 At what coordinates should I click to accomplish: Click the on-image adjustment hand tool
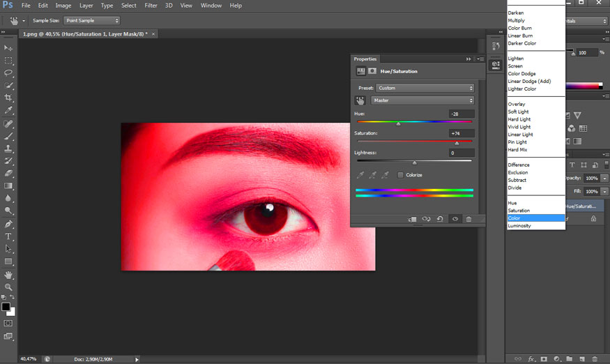360,100
